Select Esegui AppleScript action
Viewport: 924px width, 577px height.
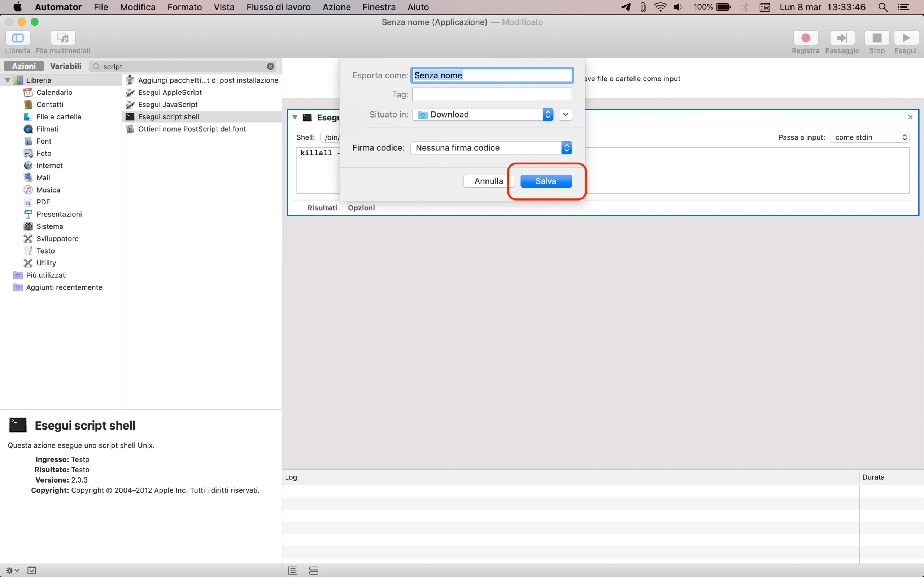[170, 92]
